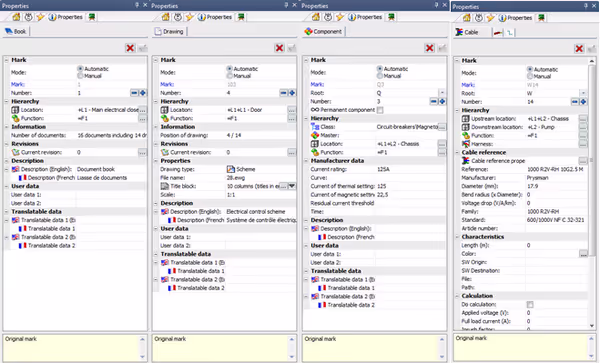The image size is (600, 363).
Task: Open the Root dropdown in Cable panel
Action: pos(583,93)
